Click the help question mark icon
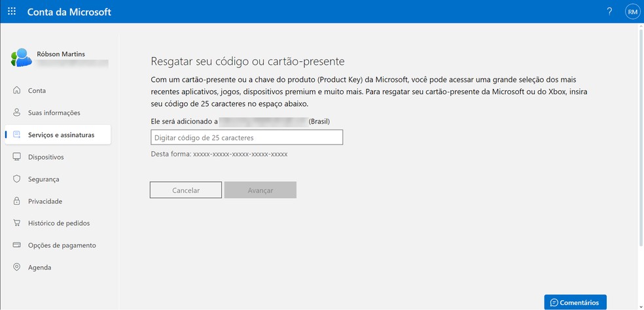This screenshot has height=310, width=644. [609, 12]
